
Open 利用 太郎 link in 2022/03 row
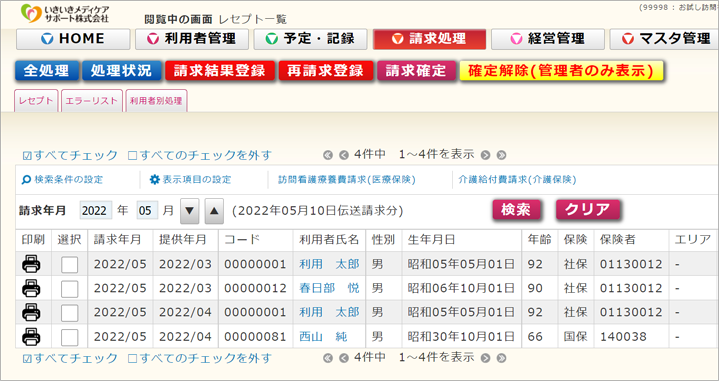pos(329,264)
